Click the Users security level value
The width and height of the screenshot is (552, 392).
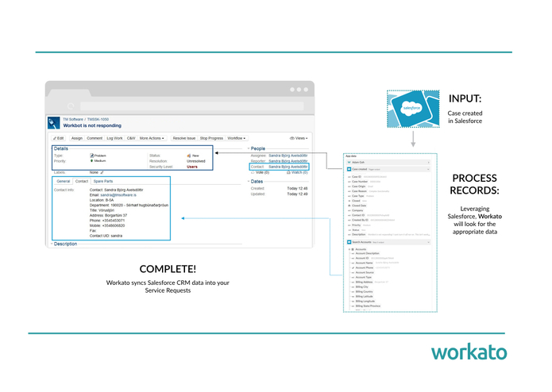pyautogui.click(x=192, y=167)
